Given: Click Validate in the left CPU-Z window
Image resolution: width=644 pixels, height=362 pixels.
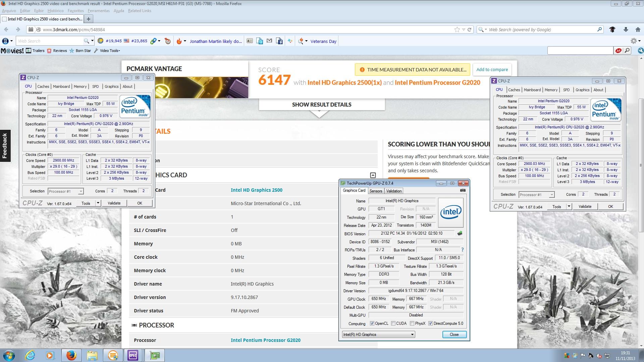Looking at the screenshot, I should tap(114, 203).
